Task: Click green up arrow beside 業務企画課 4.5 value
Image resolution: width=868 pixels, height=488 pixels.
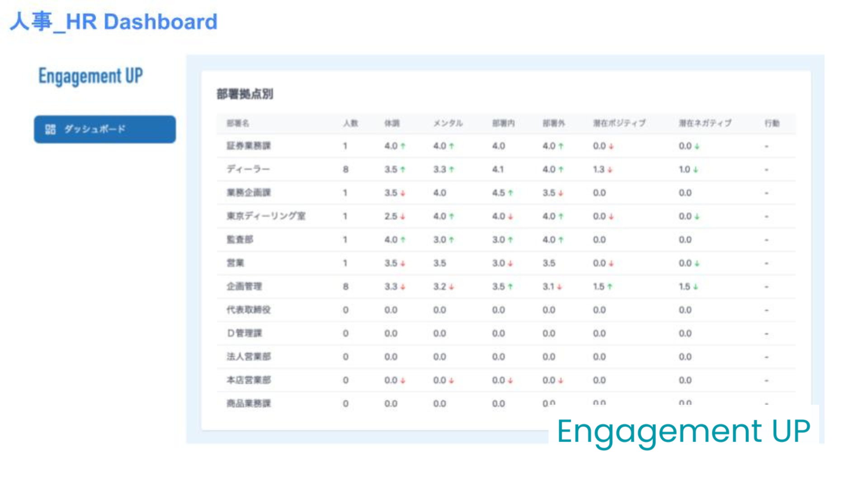Action: point(510,193)
